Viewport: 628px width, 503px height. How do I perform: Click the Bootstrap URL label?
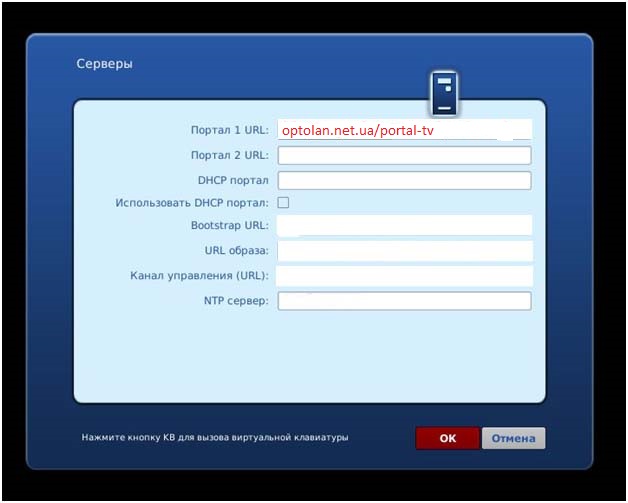click(x=229, y=225)
